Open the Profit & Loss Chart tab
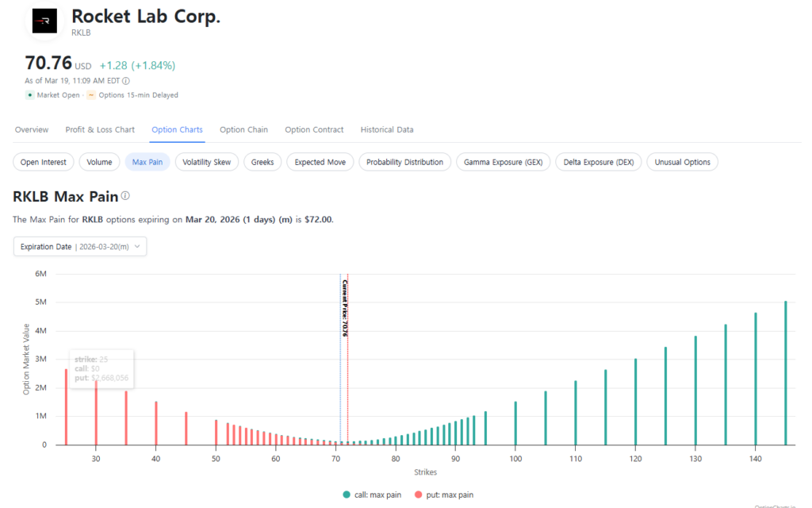812x508 pixels. click(100, 129)
